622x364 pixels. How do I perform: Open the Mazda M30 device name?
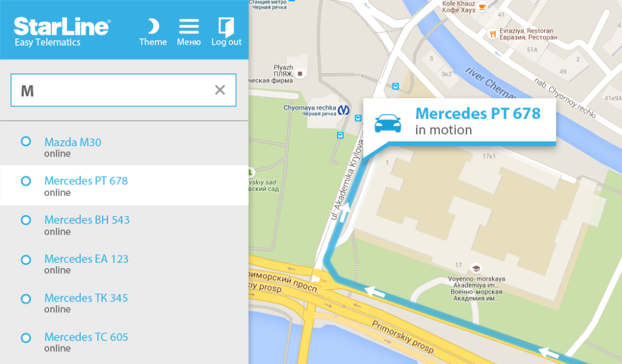73,142
